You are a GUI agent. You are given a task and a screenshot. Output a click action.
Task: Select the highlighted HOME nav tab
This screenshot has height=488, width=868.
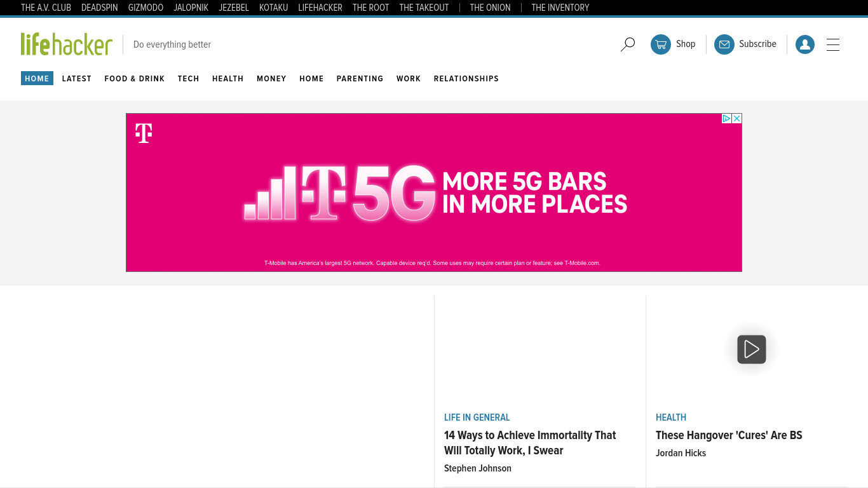37,78
